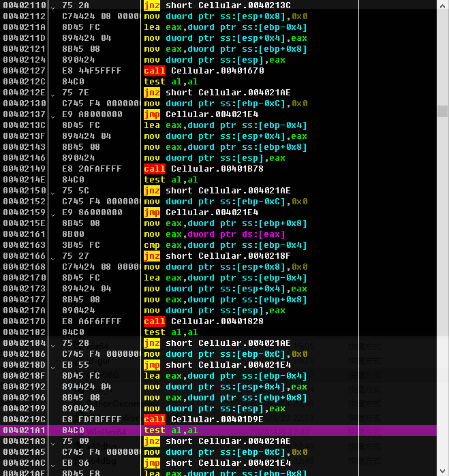The height and width of the screenshot is (476, 449).
Task: Click the scrollbar up arrow
Action: click(443, 6)
